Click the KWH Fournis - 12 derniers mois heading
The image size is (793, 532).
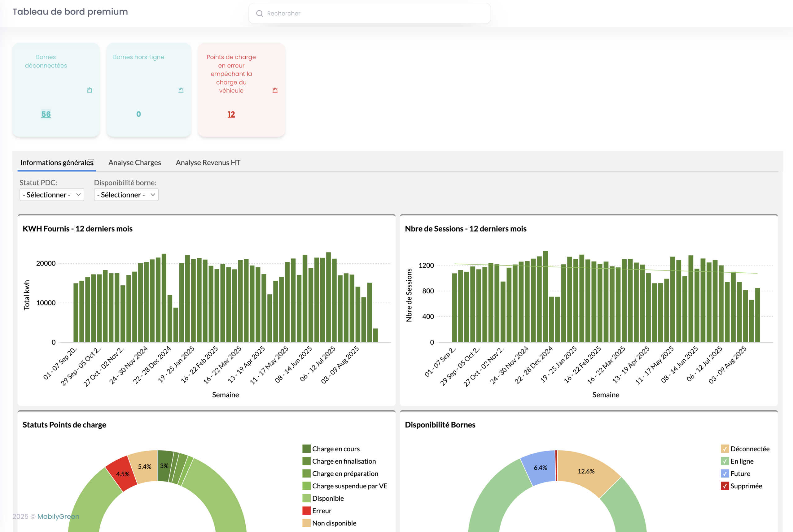77,229
